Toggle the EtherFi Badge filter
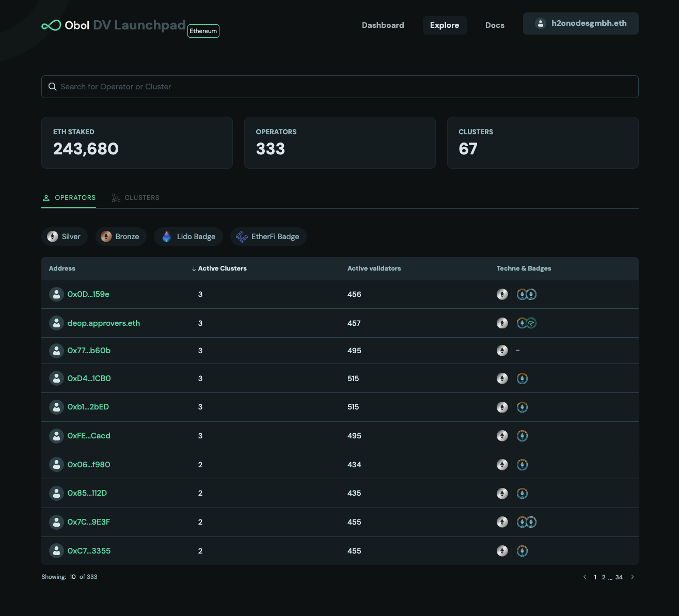The height and width of the screenshot is (616, 679). (269, 236)
